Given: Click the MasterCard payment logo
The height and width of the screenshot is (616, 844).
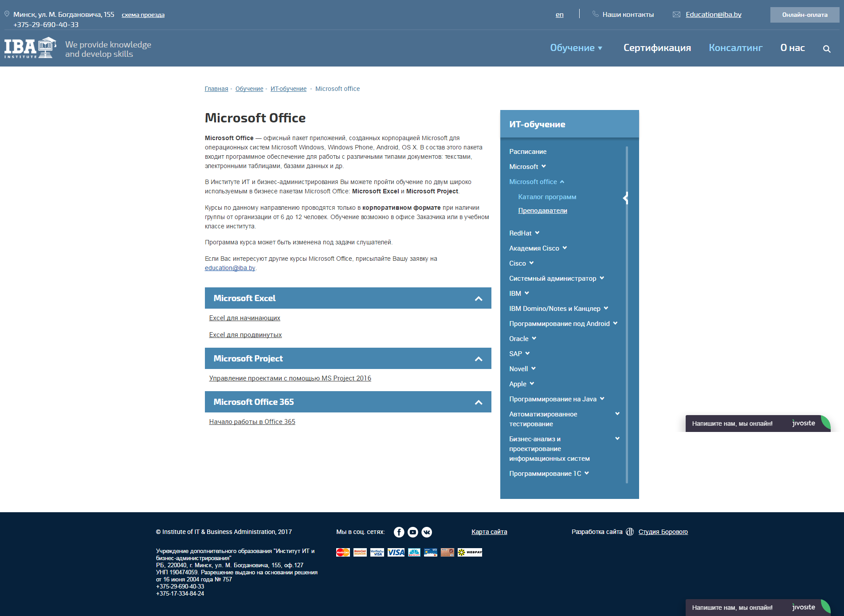Looking at the screenshot, I should [x=343, y=552].
